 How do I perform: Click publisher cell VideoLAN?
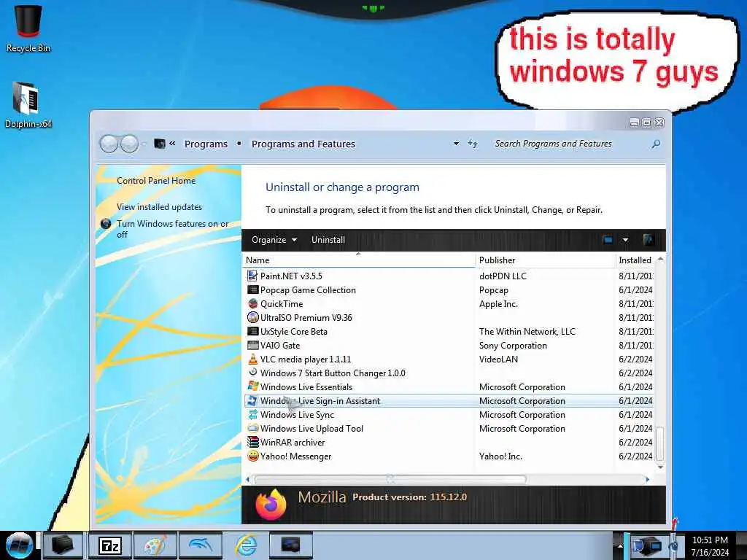tap(498, 359)
